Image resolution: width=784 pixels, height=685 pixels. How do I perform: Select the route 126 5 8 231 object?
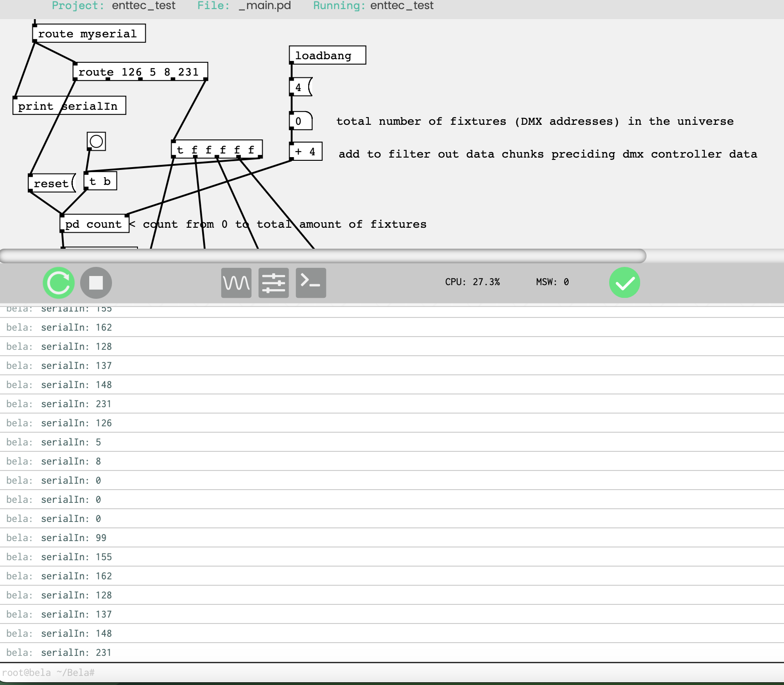tap(140, 72)
